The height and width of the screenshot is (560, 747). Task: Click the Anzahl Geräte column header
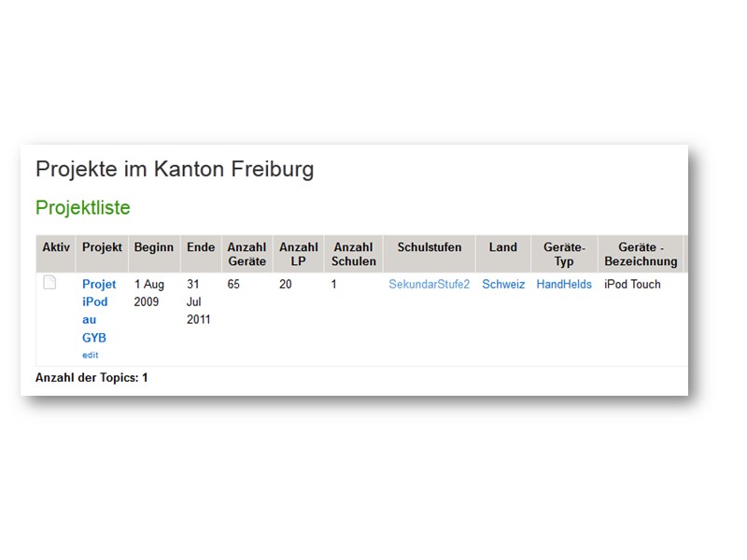[x=247, y=254]
